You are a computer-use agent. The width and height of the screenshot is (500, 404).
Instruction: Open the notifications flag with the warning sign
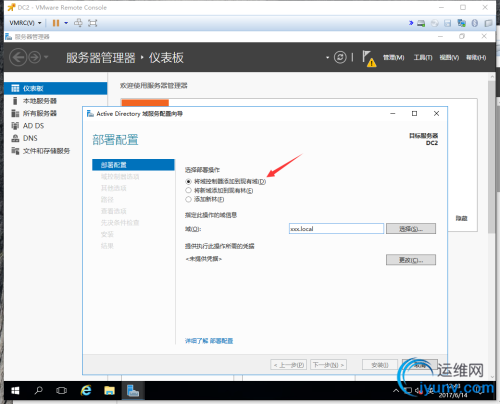pyautogui.click(x=369, y=59)
